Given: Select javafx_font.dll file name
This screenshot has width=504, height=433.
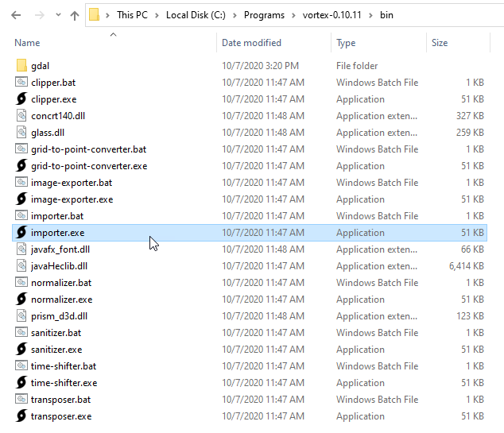Looking at the screenshot, I should pos(60,250).
